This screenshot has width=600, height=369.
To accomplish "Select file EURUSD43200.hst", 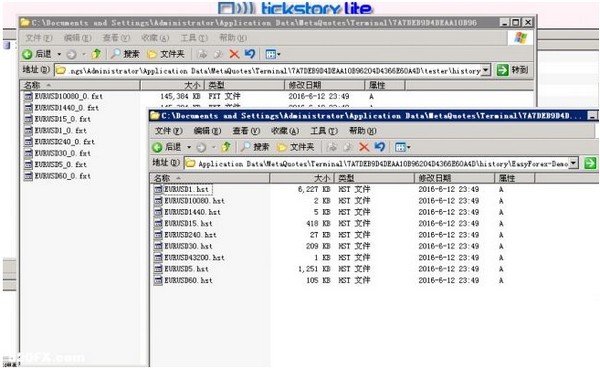I will pos(194,258).
